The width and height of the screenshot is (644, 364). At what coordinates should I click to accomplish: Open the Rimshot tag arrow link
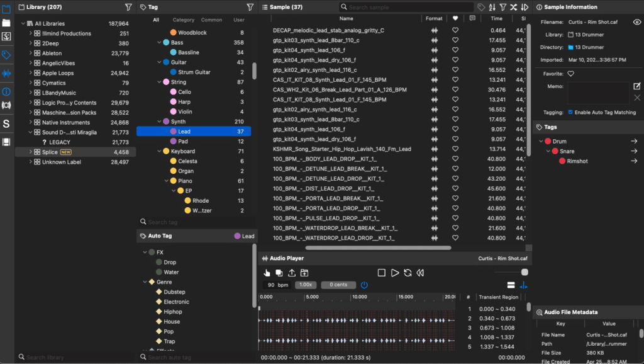635,161
